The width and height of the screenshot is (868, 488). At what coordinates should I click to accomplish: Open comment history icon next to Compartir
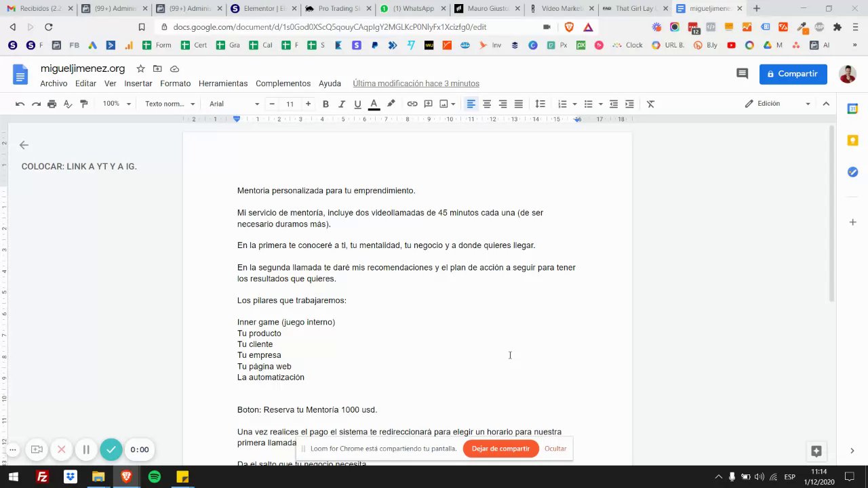[742, 74]
